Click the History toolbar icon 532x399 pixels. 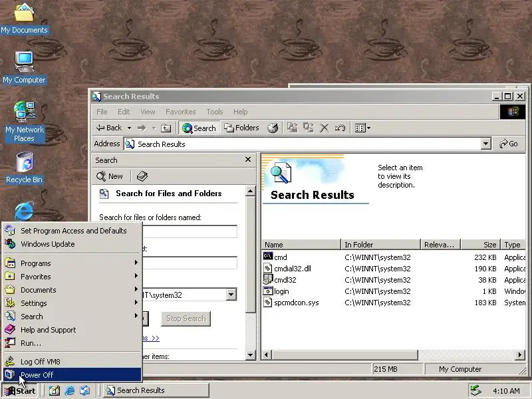[273, 128]
